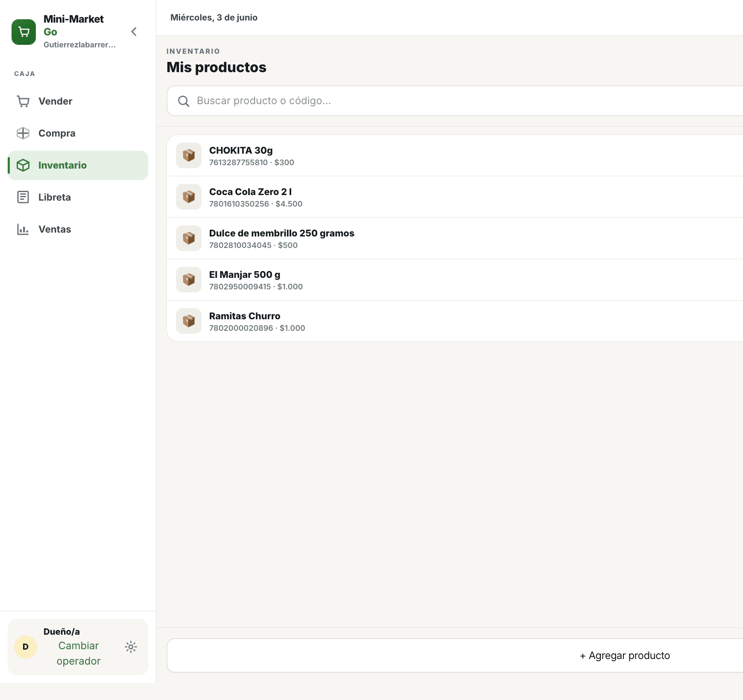The width and height of the screenshot is (743, 700).
Task: Click Cambiar operador link
Action: (x=79, y=653)
